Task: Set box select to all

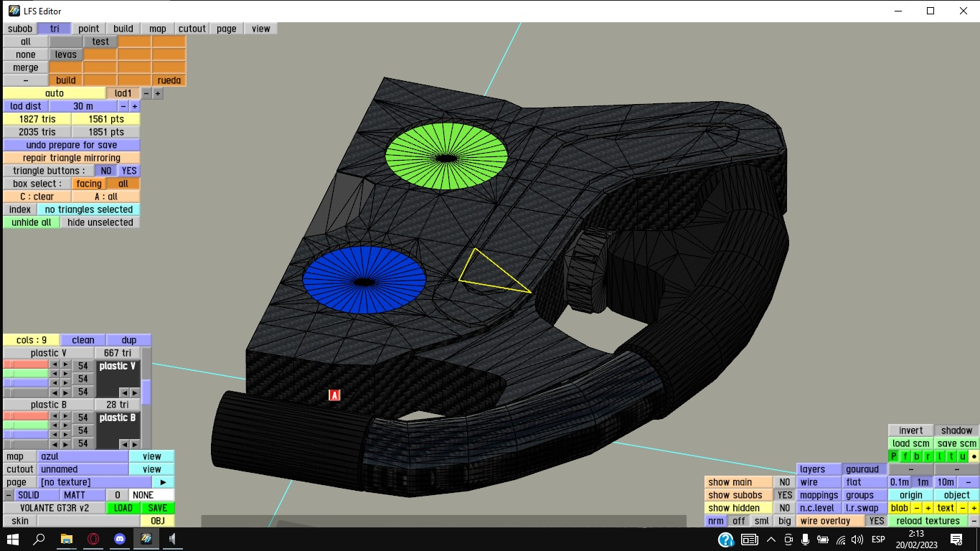Action: pos(123,184)
